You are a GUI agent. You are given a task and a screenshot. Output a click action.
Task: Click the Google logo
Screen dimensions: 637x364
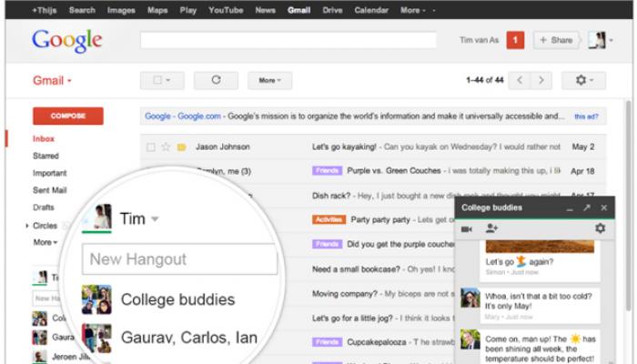point(67,41)
